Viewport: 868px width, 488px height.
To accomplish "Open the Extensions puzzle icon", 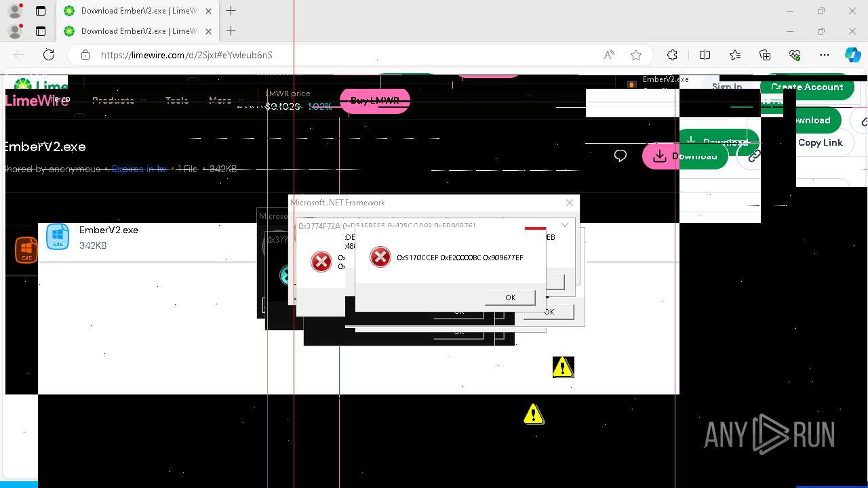I will (672, 55).
